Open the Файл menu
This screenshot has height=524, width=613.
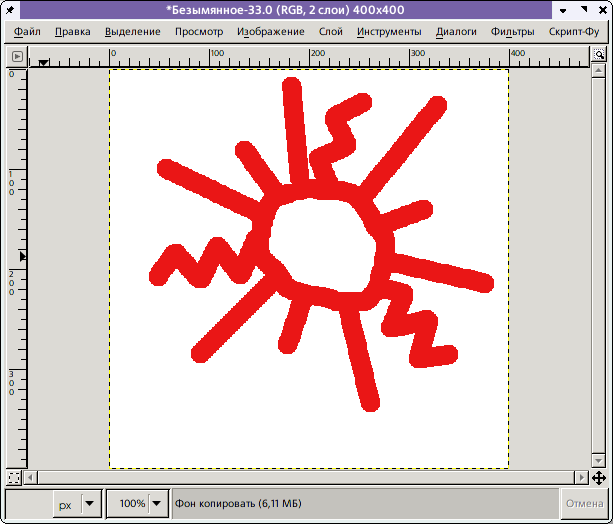click(27, 31)
